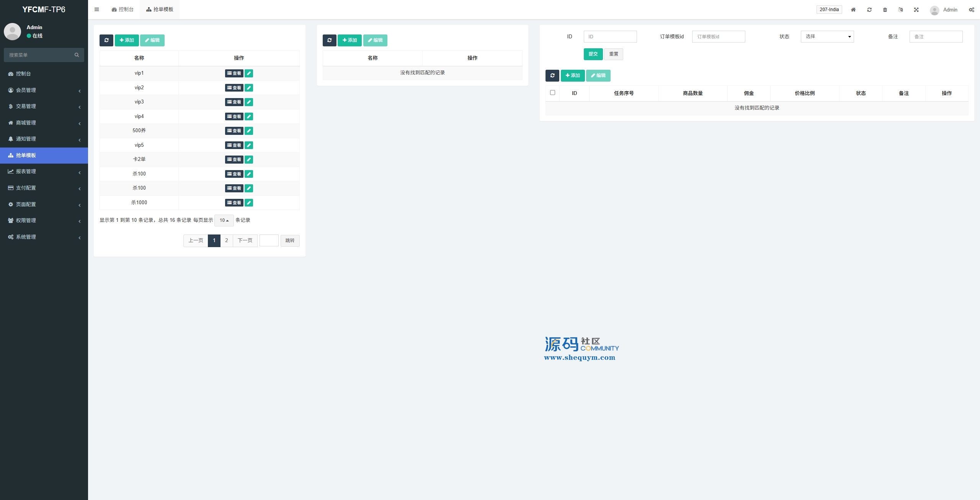980x500 pixels.
Task: Go to page 2 of pagination
Action: (226, 241)
